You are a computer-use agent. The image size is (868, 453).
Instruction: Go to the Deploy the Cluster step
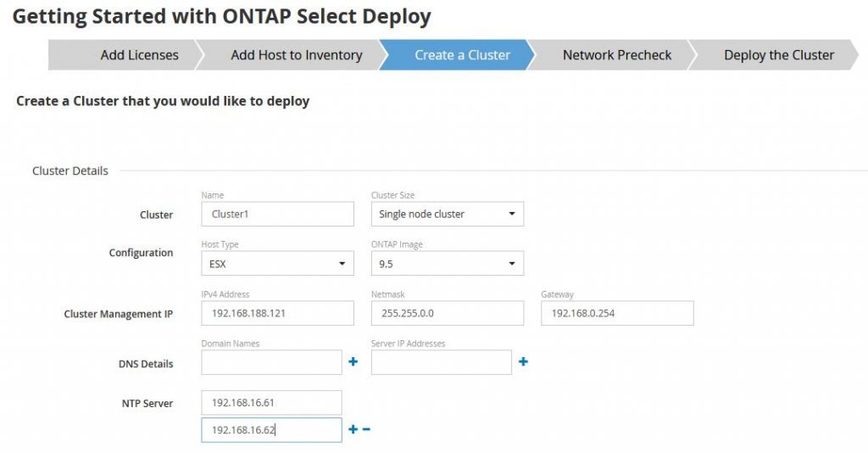coord(775,55)
